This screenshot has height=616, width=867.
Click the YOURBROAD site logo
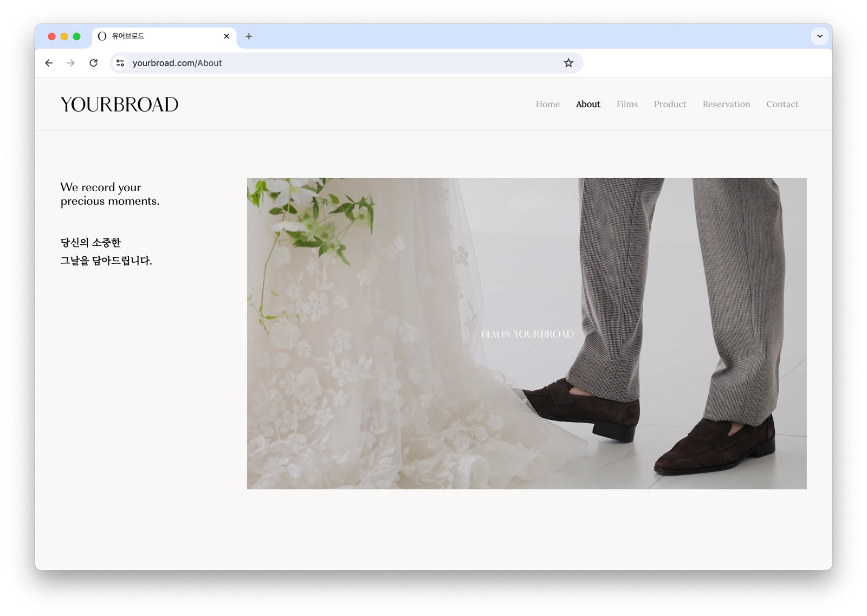(119, 105)
